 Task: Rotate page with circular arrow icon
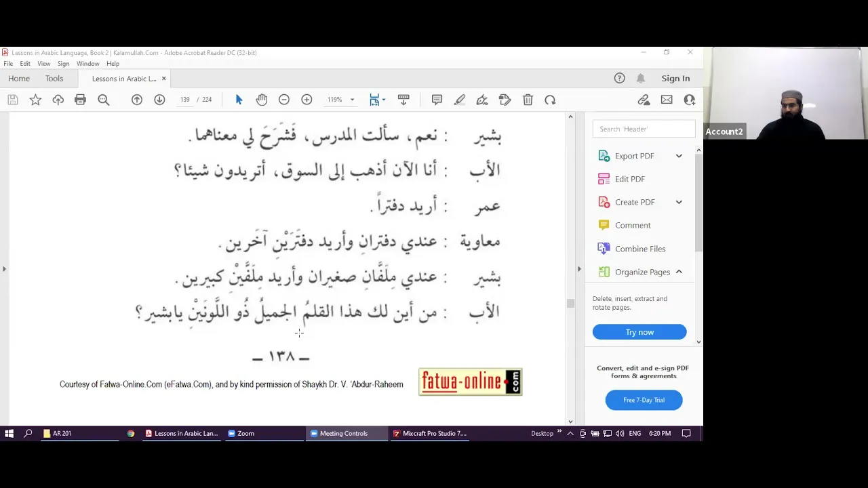click(550, 100)
